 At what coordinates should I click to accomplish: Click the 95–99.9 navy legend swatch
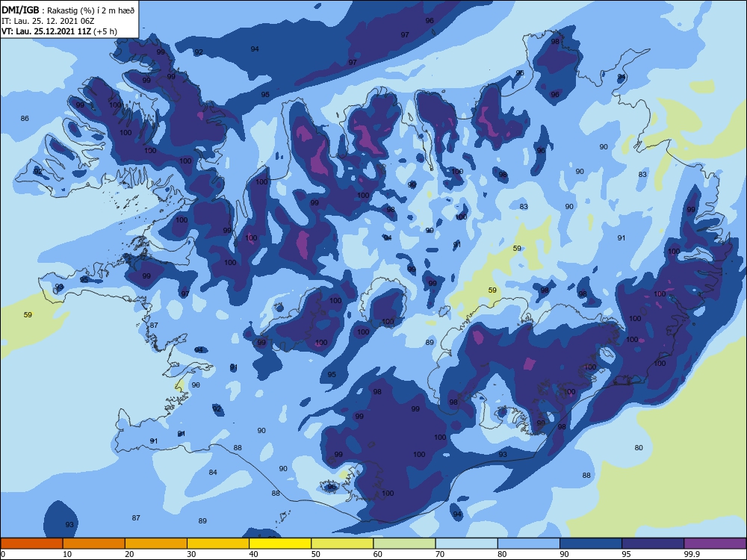(653, 544)
